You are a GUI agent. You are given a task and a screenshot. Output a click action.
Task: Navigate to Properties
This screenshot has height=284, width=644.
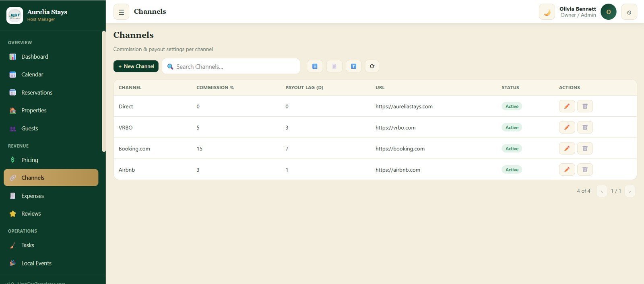(x=51, y=110)
